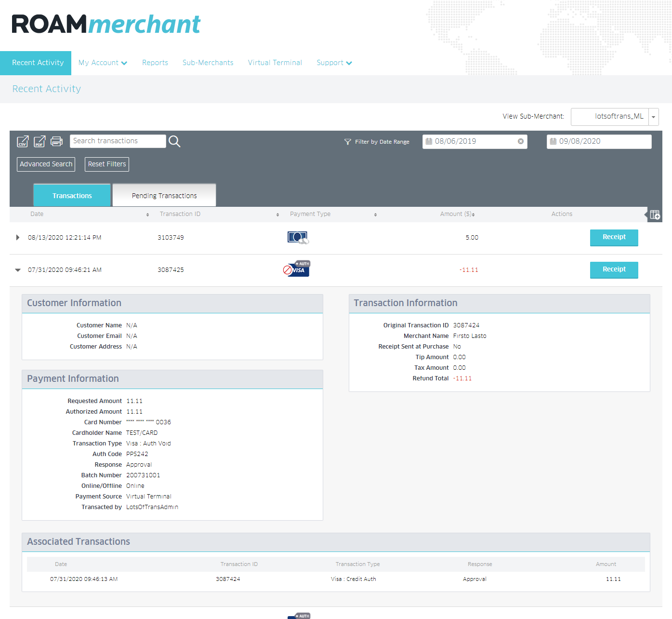
Task: Collapse the 07/31/2020 transaction row
Action: [x=18, y=270]
